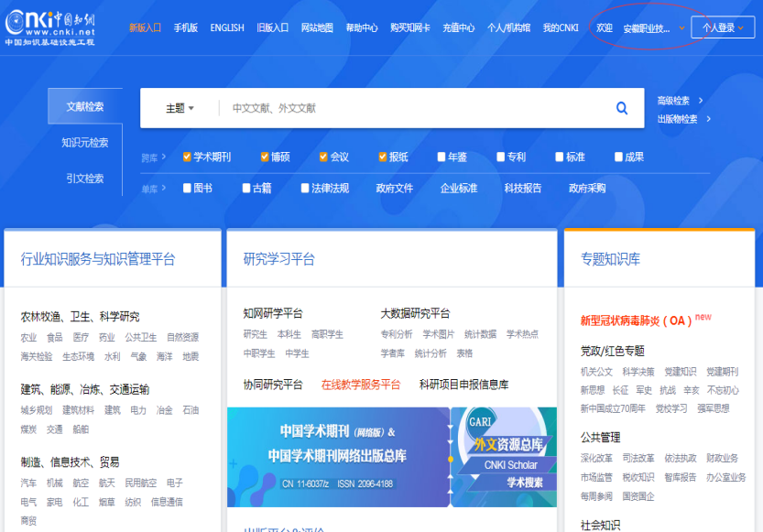Open the 中国学术期刊网络出版总库 banner
Screen dimensions: 763x532
[x=337, y=457]
